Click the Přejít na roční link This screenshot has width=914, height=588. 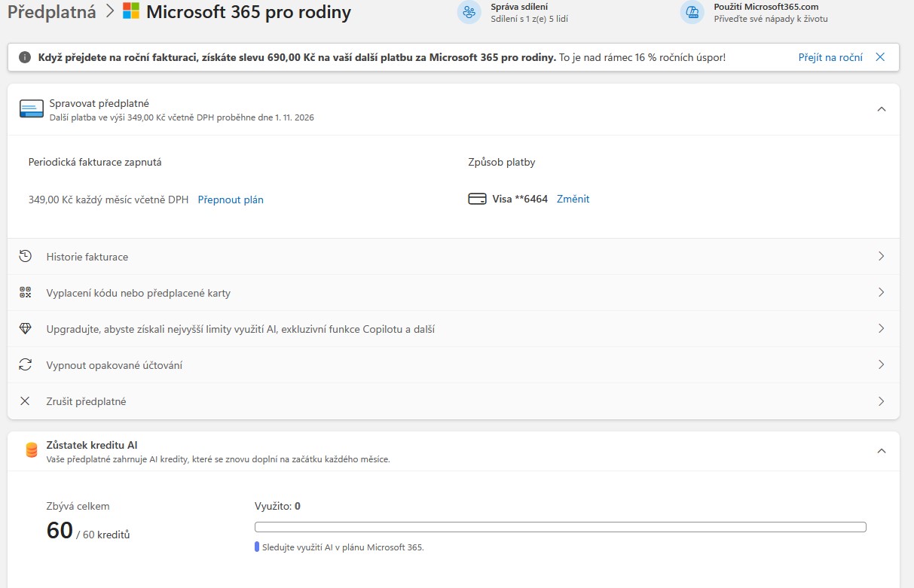830,57
